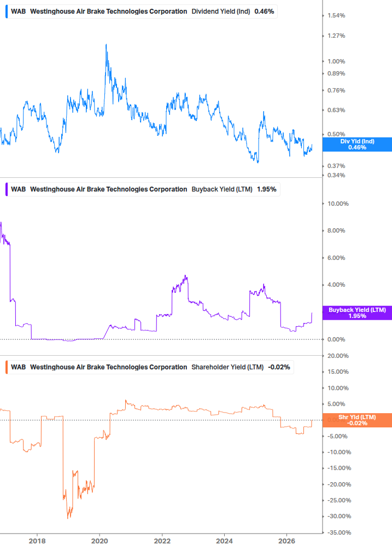Click the blue color bar of Dividend Yield legend
This screenshot has height=550, width=392.
coord(7,11)
